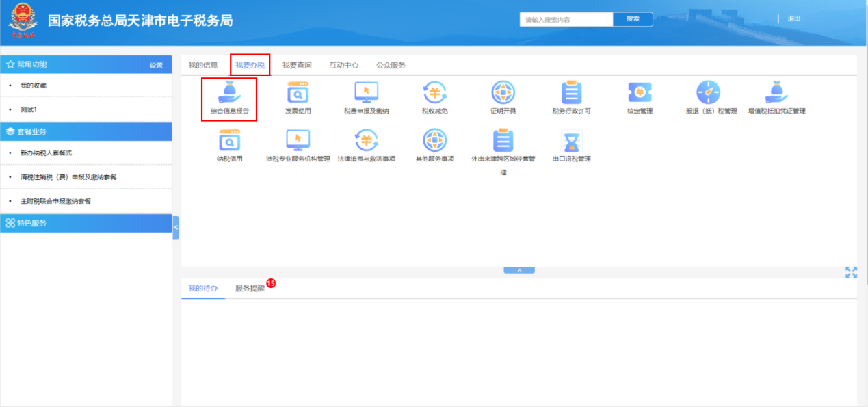The image size is (868, 407).
Task: Open the 税收减免 icon
Action: (434, 93)
